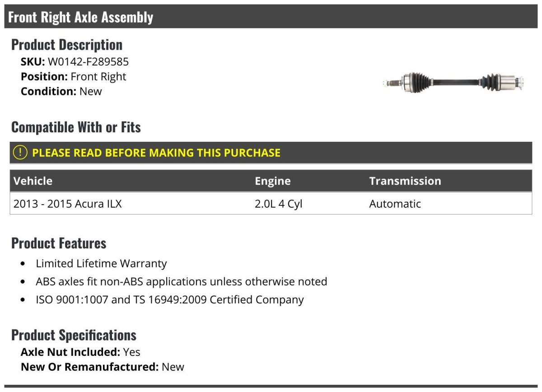The image size is (542, 392).
Task: Click the Front Right Axle Assembly title
Action: point(81,17)
